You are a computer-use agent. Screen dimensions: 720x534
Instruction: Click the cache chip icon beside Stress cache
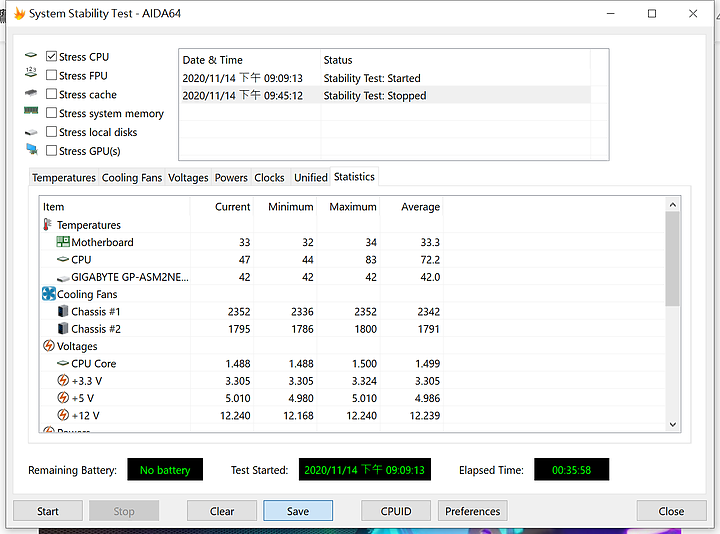pos(31,93)
